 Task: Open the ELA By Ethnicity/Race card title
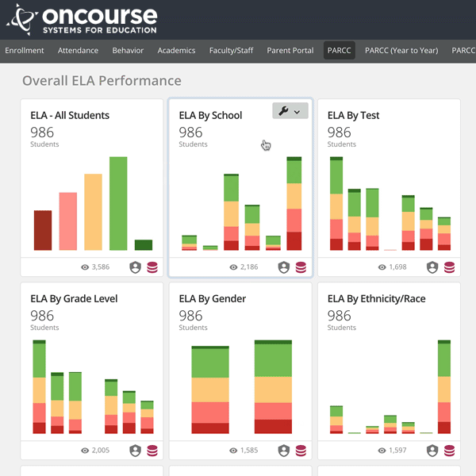[x=376, y=299]
